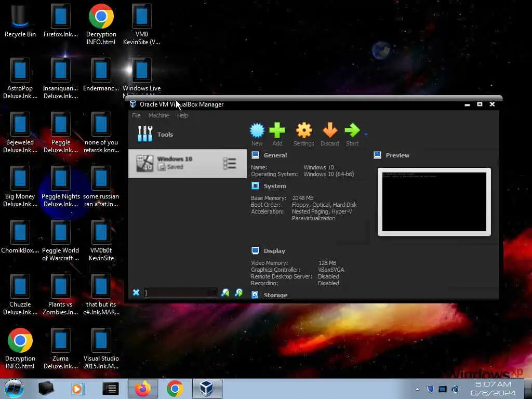Click Operating System Windows 10 (64-bit) value
Screen dimensions: 532x399
pos(328,174)
